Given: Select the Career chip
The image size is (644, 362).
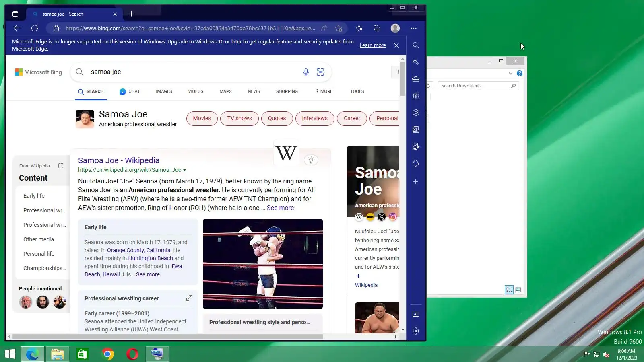Looking at the screenshot, I should 352,118.
